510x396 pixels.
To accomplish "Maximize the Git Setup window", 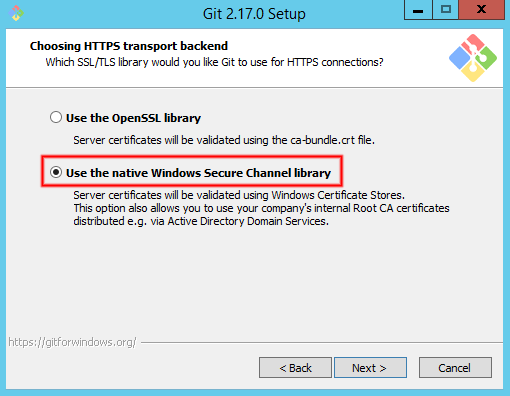I will pyautogui.click(x=446, y=10).
